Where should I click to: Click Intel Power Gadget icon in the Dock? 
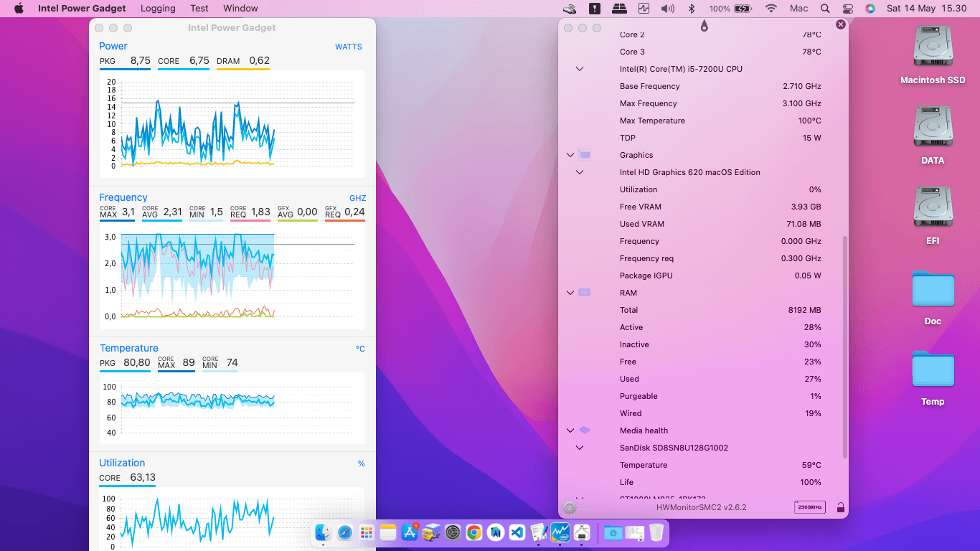(560, 532)
